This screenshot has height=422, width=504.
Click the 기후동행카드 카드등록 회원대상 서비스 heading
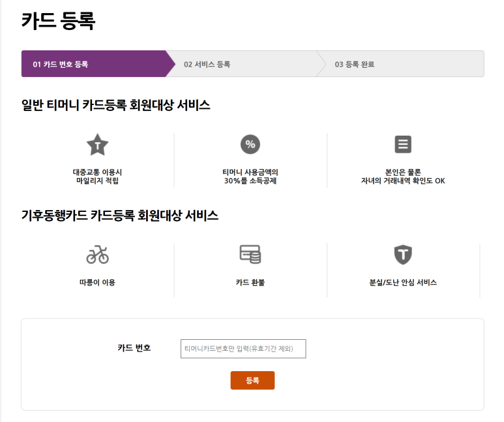click(x=120, y=215)
